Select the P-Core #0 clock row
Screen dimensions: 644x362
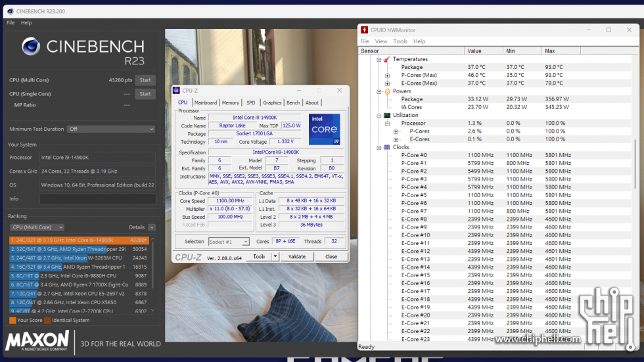click(x=495, y=155)
